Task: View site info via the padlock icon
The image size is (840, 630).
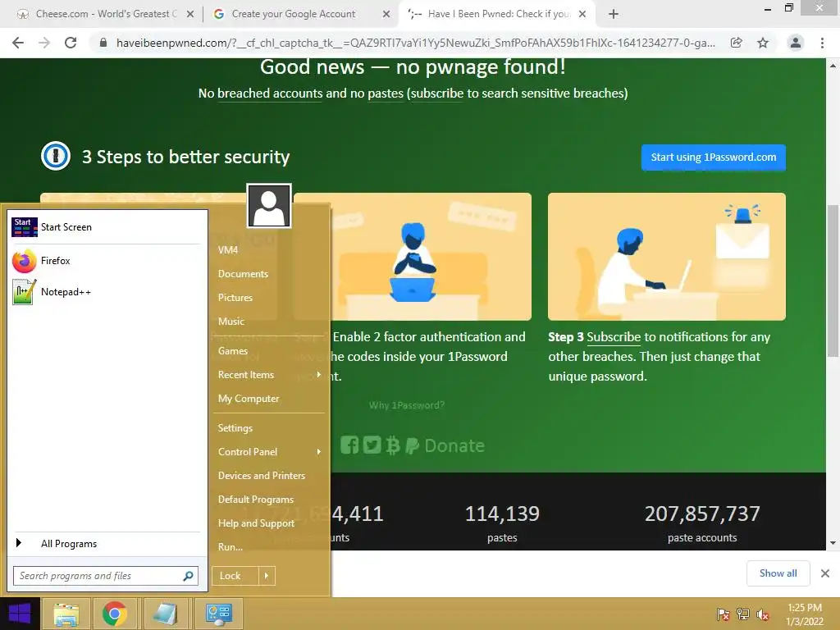Action: coord(103,43)
